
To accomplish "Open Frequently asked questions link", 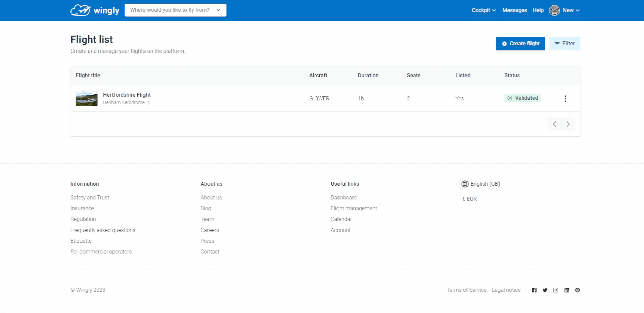I will click(103, 230).
